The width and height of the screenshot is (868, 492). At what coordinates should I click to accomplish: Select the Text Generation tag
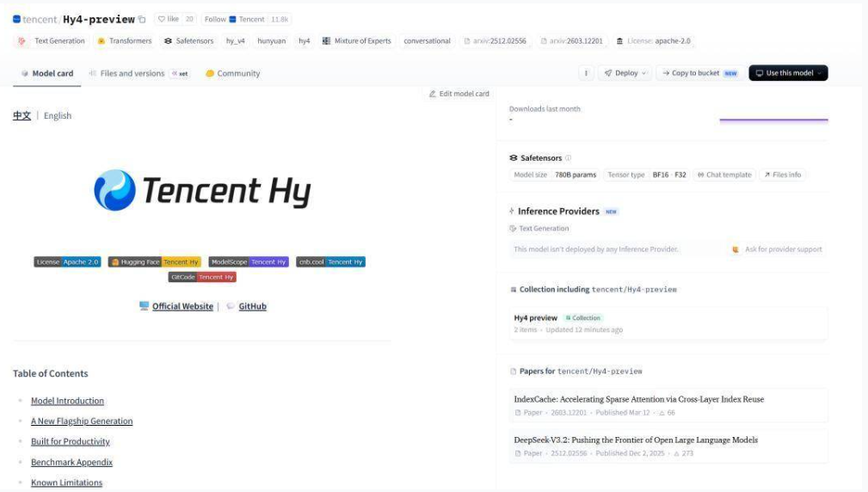(52, 41)
